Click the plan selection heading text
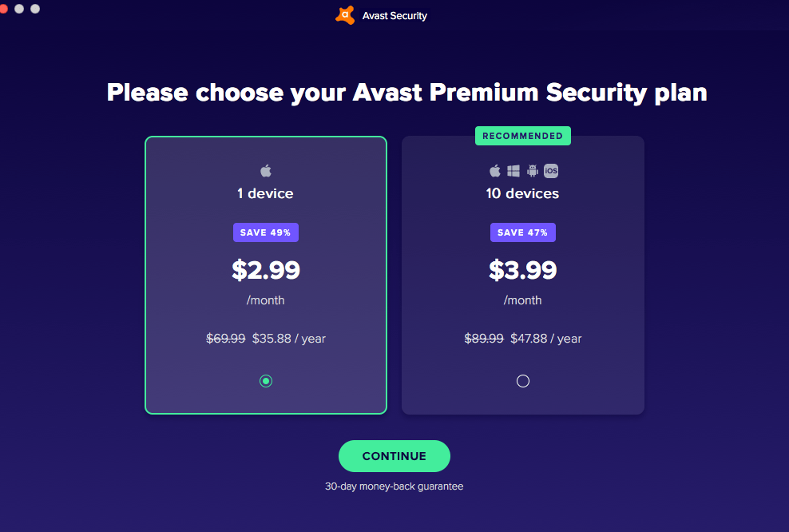Viewport: 789px width, 532px height. (x=406, y=92)
